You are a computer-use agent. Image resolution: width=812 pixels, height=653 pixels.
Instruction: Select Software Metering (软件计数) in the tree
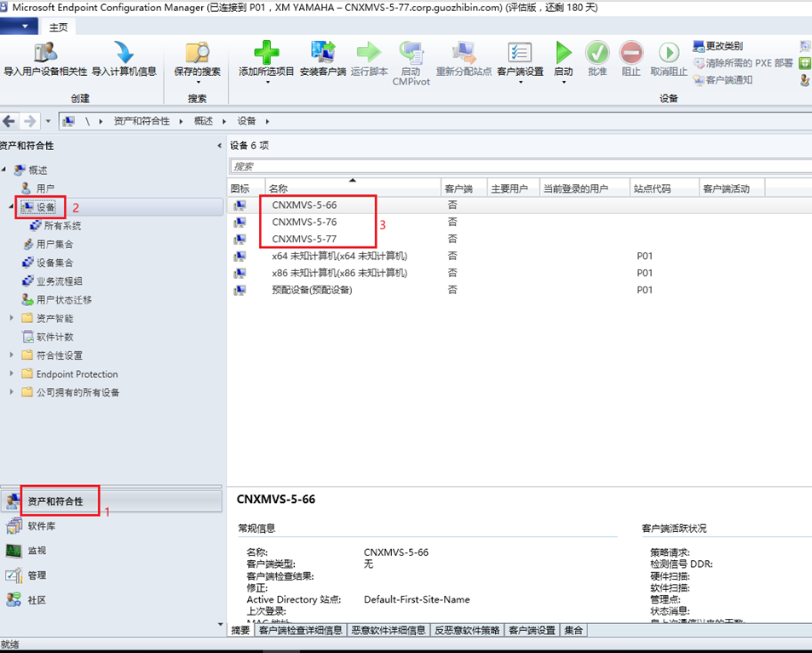[55, 337]
